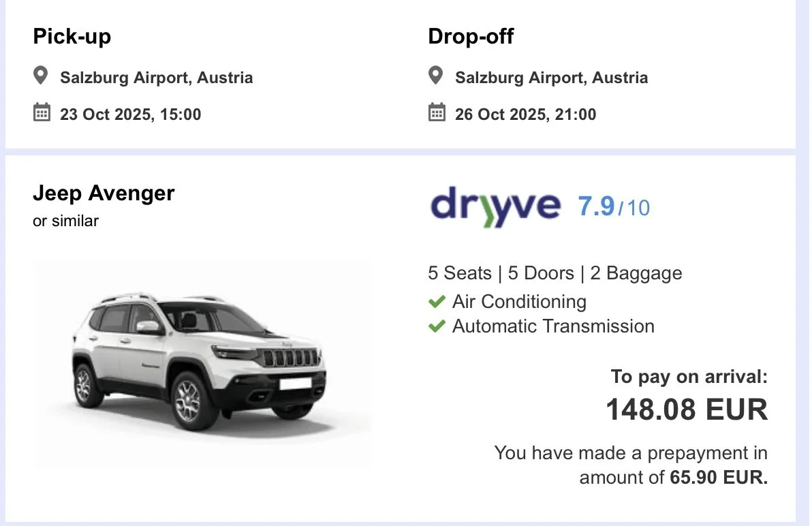Click the pick-up location pin icon
Viewport: 812px width, 526px height.
[x=40, y=76]
